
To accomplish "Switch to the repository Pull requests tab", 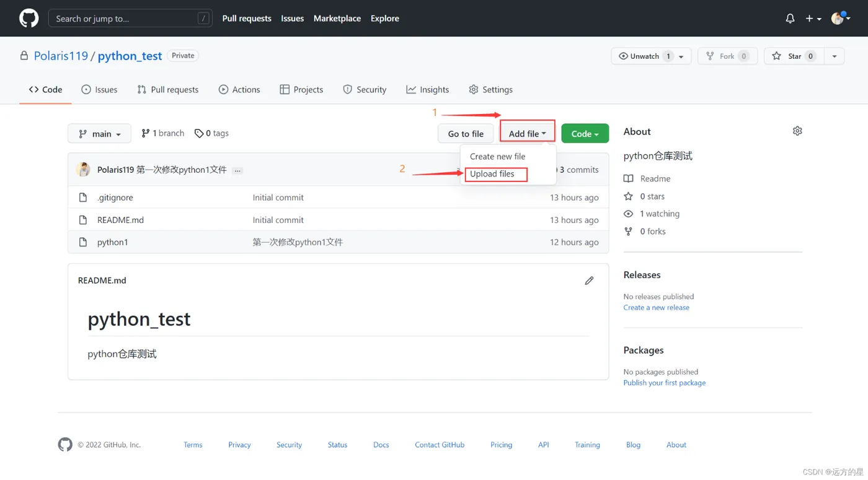I will tap(168, 90).
